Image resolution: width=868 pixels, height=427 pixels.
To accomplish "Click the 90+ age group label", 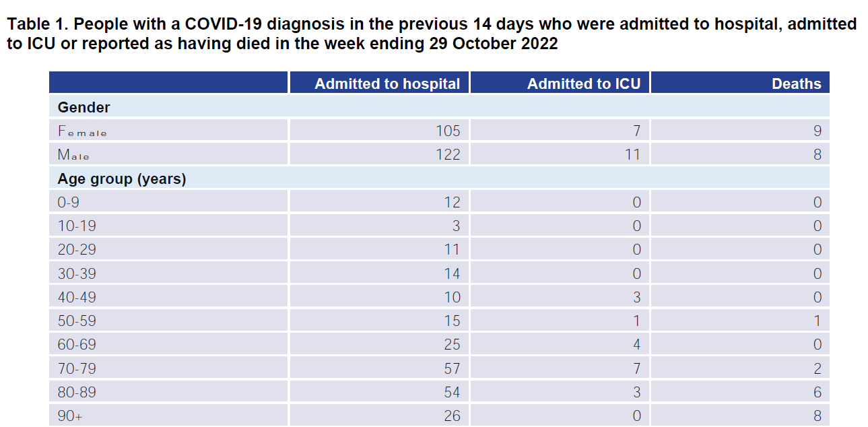I will (70, 416).
